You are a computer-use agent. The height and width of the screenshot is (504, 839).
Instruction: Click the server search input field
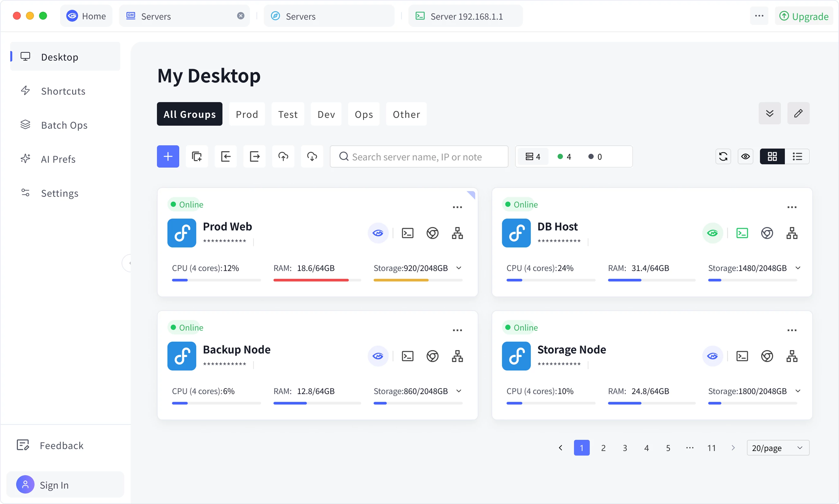pos(419,157)
